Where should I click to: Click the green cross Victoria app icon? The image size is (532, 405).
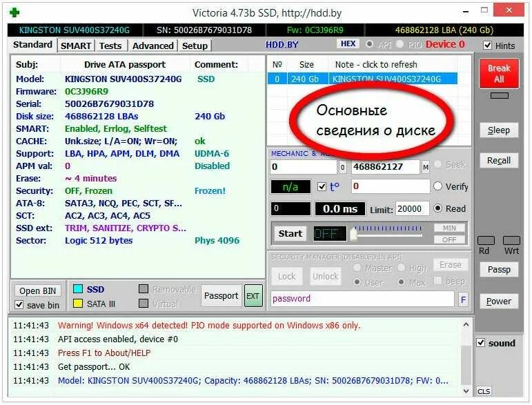tap(14, 13)
